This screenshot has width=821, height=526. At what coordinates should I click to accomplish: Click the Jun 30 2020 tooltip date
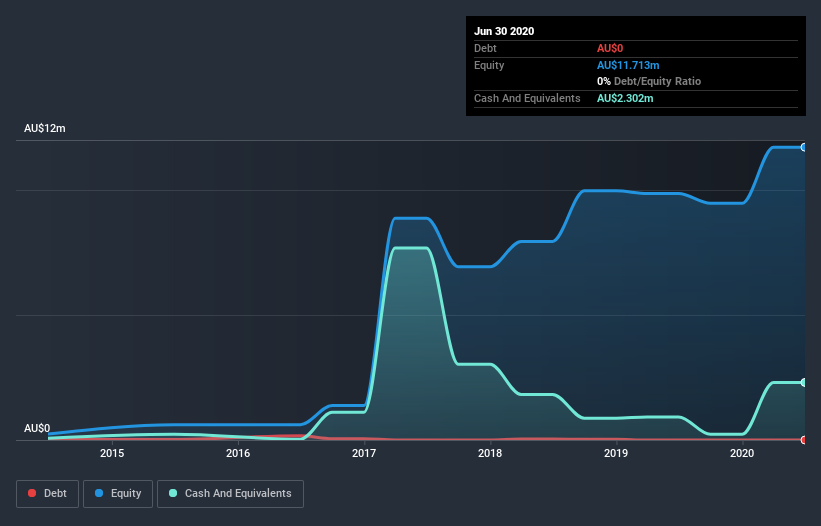point(504,31)
